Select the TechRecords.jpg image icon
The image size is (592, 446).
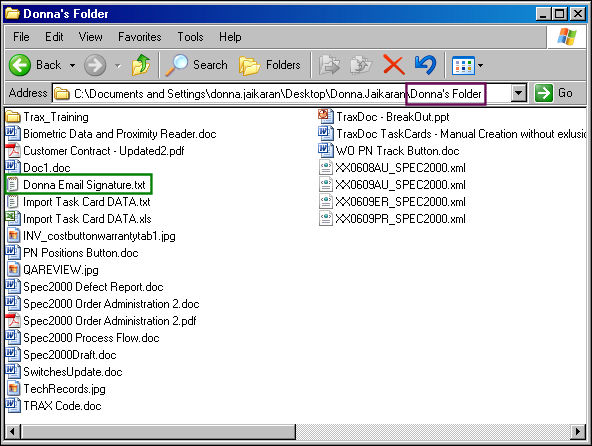click(x=13, y=389)
